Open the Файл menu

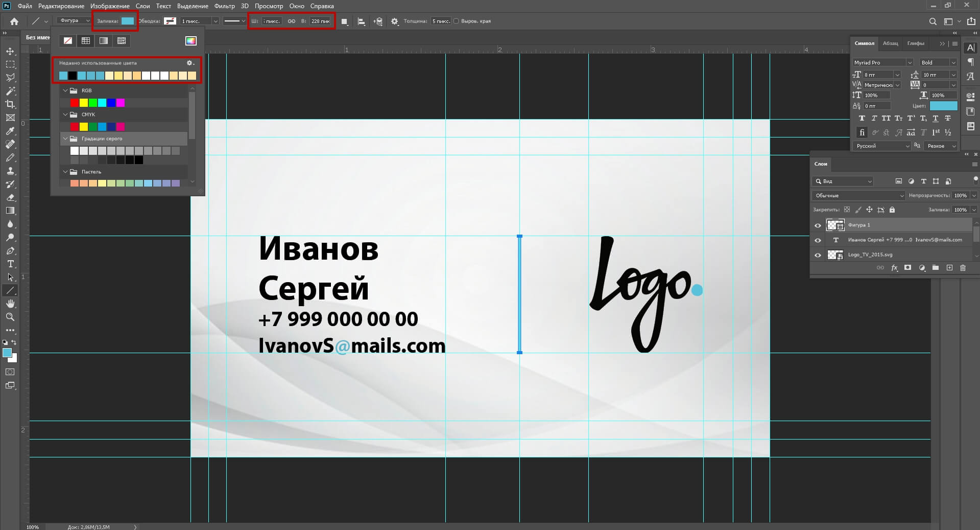(x=25, y=6)
